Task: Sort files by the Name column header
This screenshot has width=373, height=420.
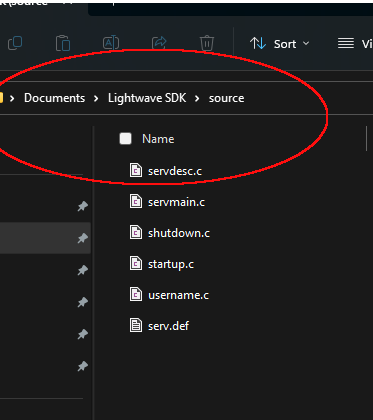Action: (158, 139)
